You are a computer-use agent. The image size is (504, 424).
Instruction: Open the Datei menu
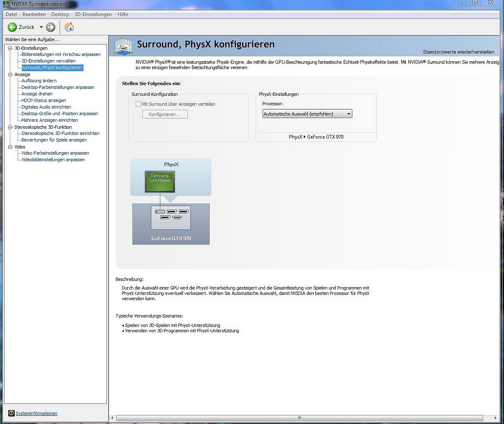11,14
